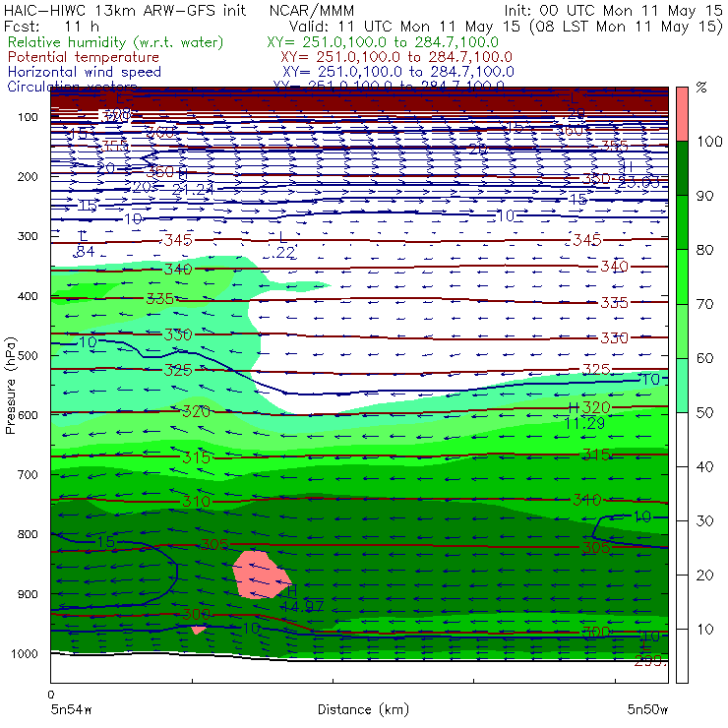Click the wind maximum value '14.97'
728x728 pixels.
click(302, 606)
